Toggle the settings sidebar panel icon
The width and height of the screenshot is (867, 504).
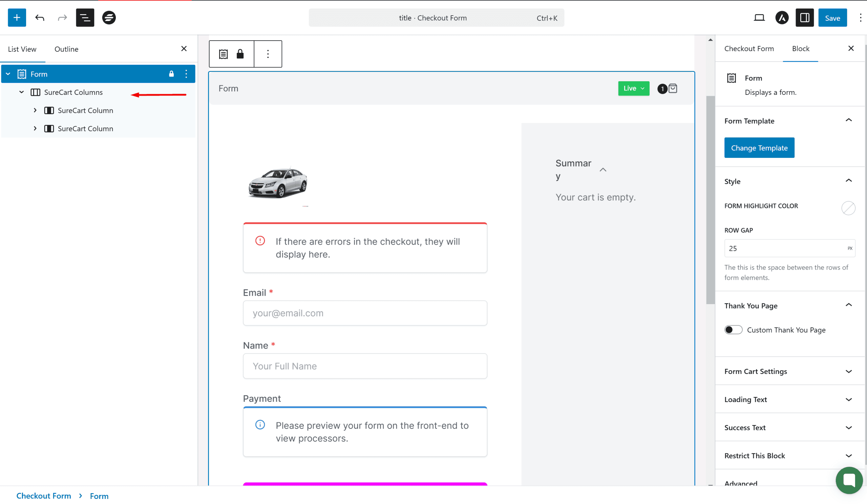(804, 18)
